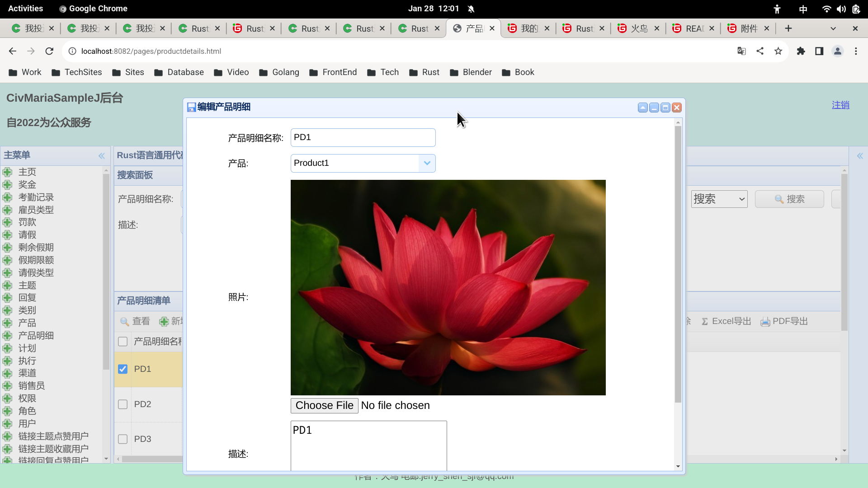The height and width of the screenshot is (488, 868).
Task: Reload the page with the refresh icon
Action: click(49, 51)
